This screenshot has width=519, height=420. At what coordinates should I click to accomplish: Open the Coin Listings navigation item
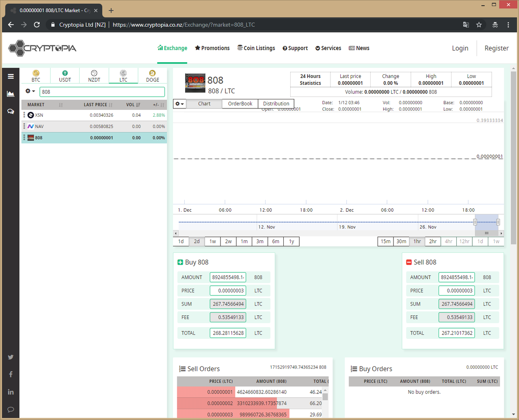point(256,48)
